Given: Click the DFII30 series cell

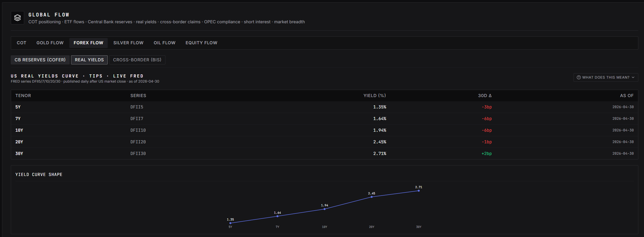Looking at the screenshot, I should pyautogui.click(x=138, y=154).
